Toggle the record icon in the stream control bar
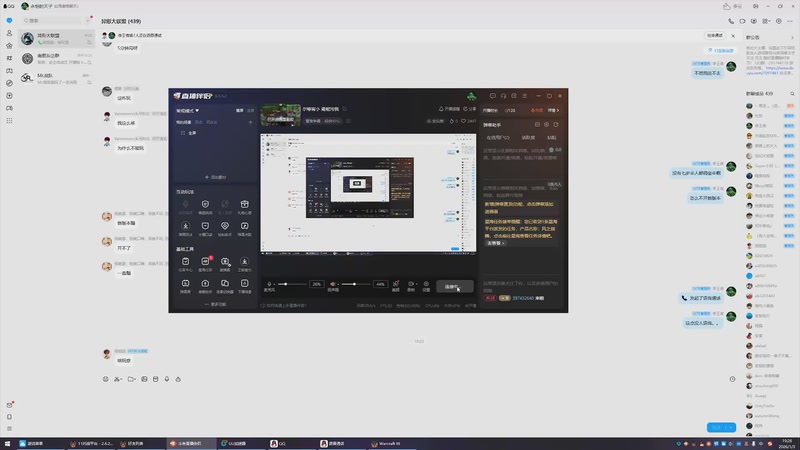The image size is (800, 450). 410,284
